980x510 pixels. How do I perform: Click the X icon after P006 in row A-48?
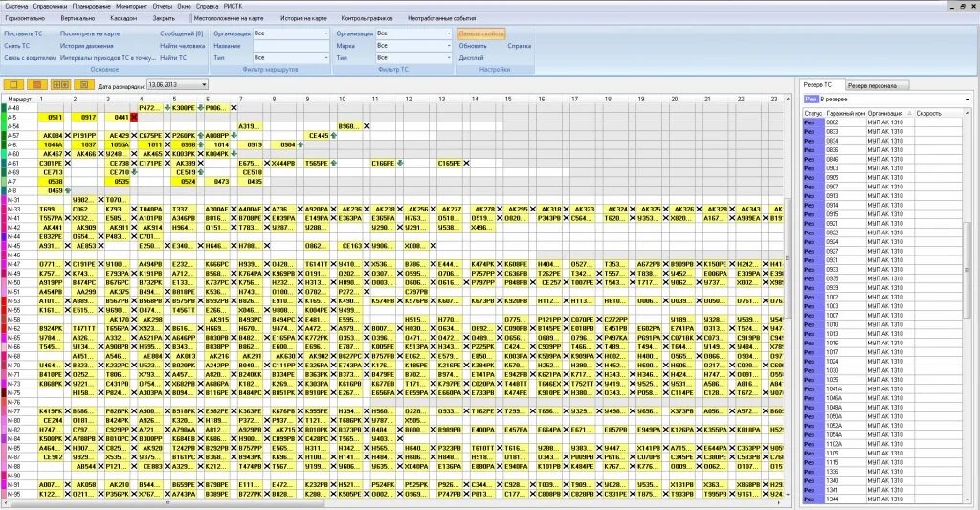coord(234,107)
